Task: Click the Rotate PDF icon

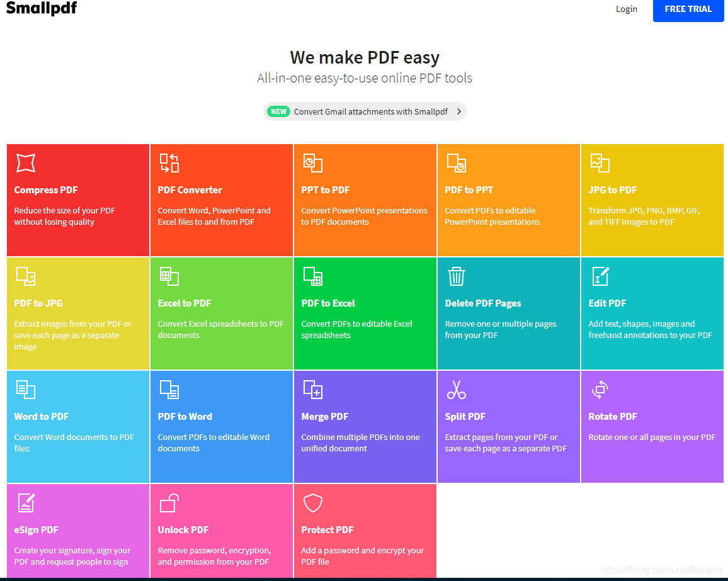Action: pos(600,390)
